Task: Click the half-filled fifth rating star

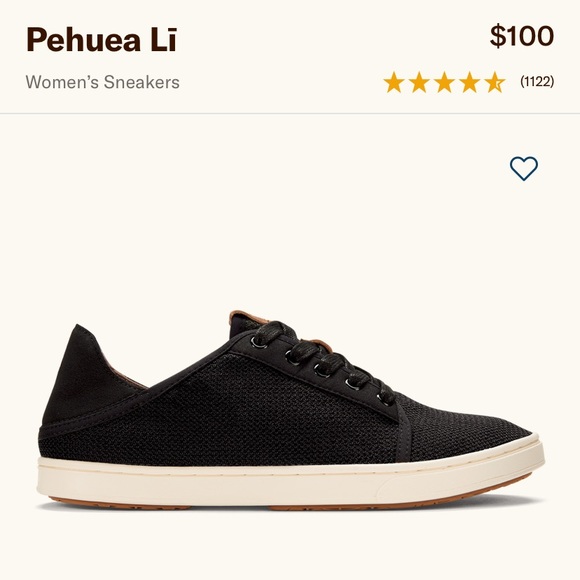Action: pyautogui.click(x=495, y=82)
